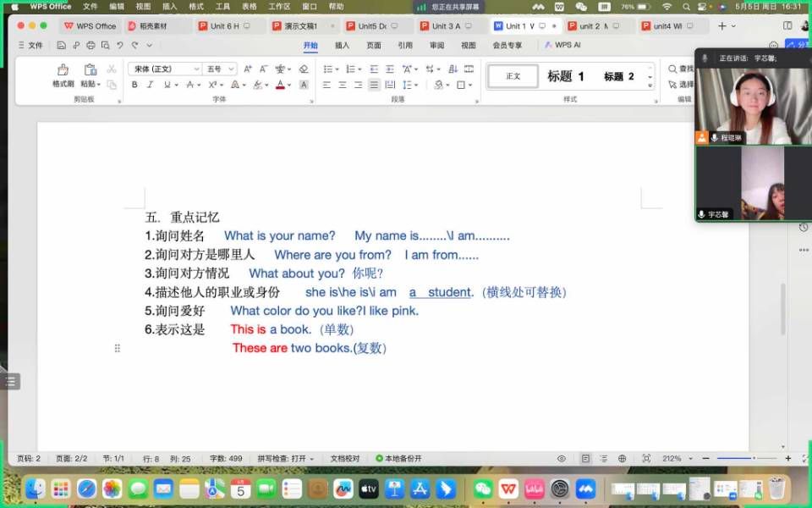Toggle italic formatting (I)
812x508 pixels.
150,85
